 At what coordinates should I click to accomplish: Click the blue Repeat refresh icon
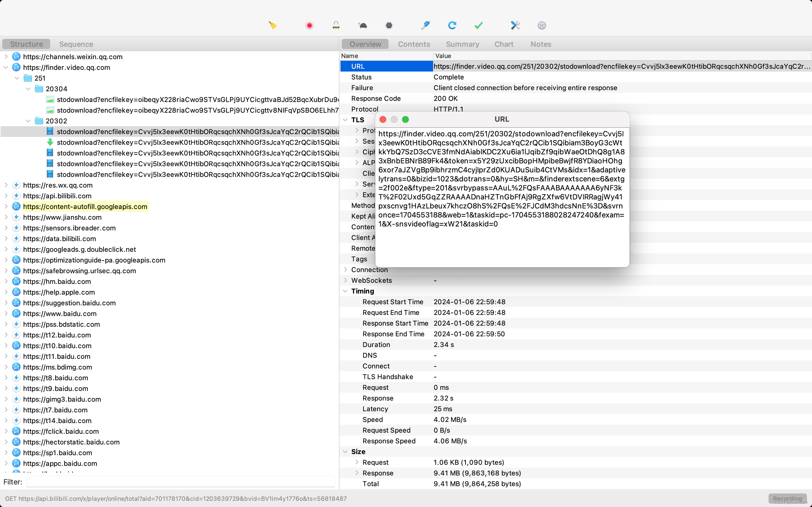(x=452, y=25)
